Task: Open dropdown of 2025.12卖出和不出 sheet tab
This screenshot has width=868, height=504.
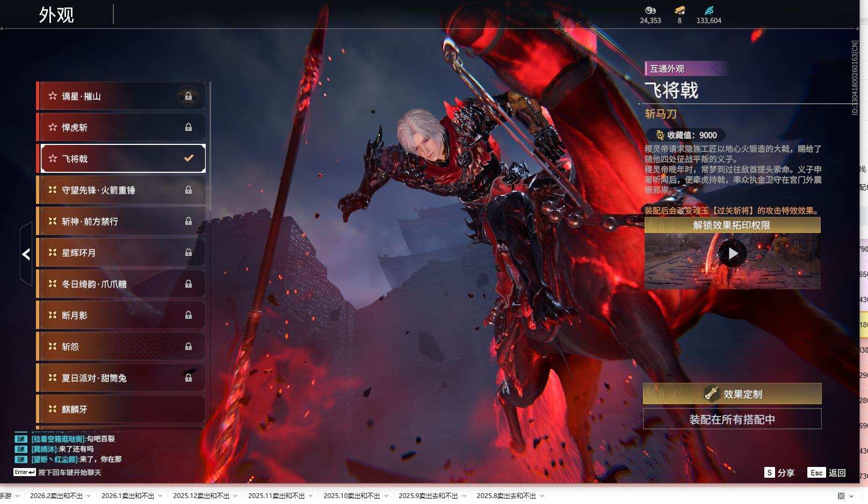Action: (x=235, y=496)
